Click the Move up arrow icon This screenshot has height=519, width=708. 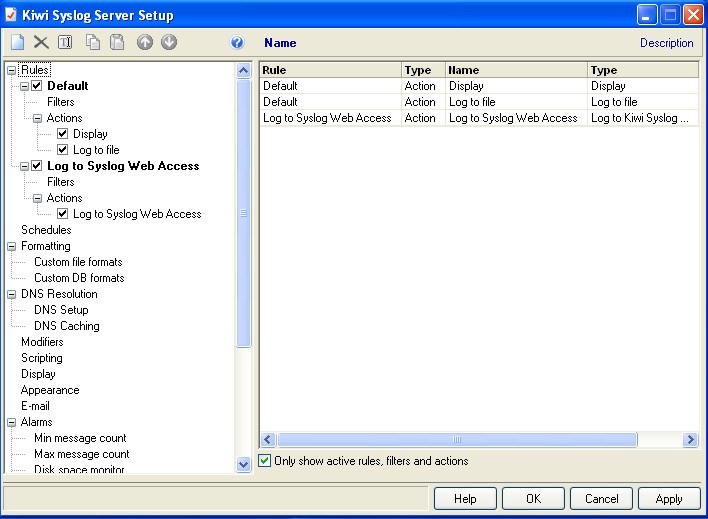(x=145, y=42)
